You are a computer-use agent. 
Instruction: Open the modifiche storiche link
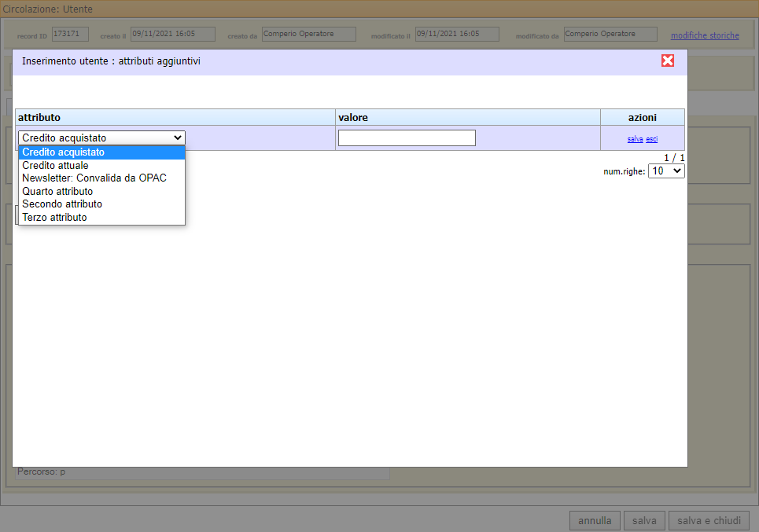coord(704,35)
